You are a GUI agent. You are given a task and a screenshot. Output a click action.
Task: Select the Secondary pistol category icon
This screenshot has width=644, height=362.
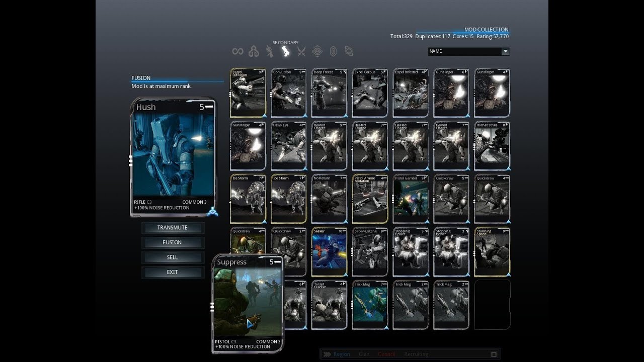pyautogui.click(x=285, y=51)
